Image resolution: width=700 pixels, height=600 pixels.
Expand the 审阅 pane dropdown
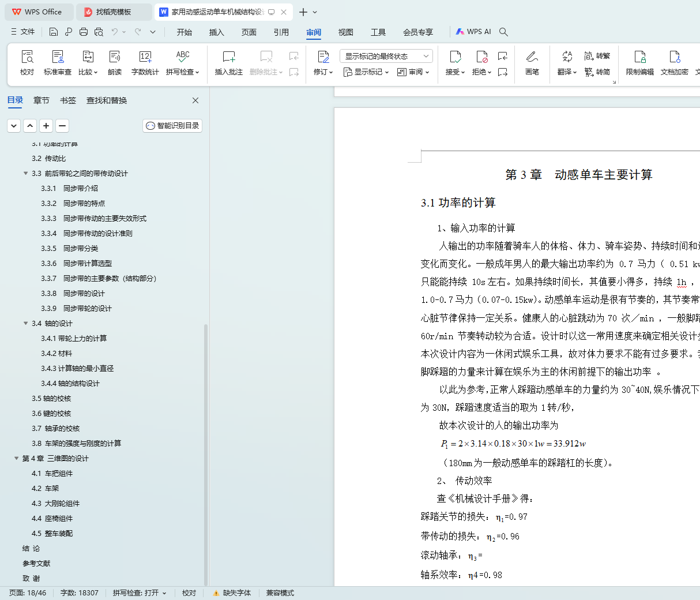click(x=413, y=72)
